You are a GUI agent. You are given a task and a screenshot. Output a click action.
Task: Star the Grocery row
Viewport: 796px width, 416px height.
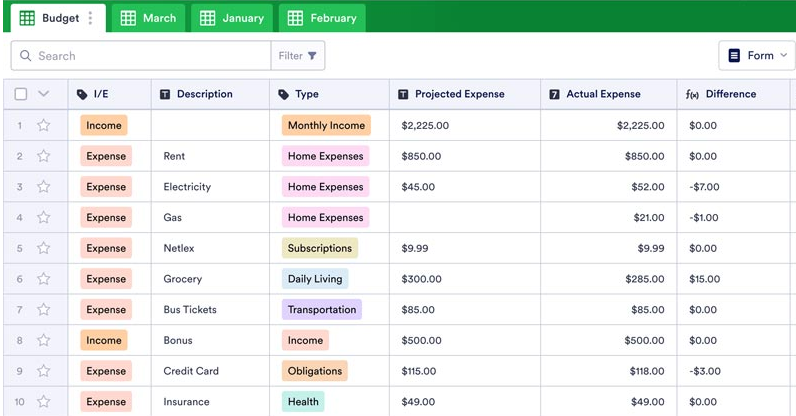[x=43, y=280]
